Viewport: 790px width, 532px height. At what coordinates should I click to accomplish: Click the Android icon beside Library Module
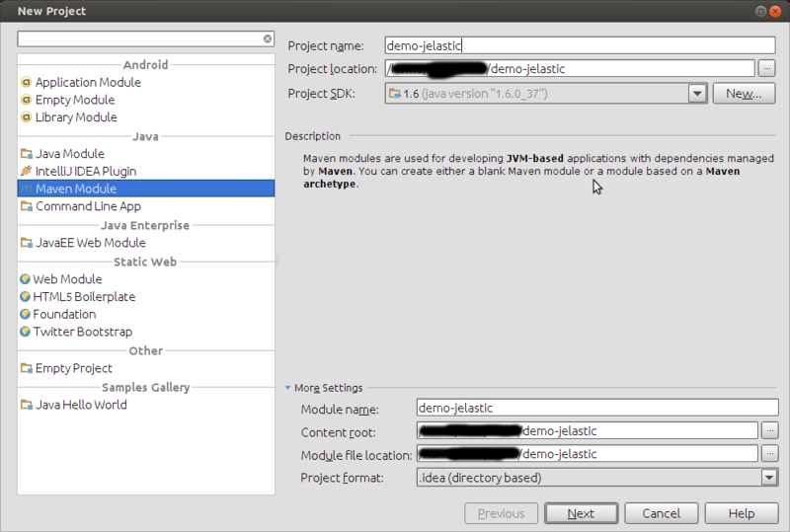[x=27, y=117]
